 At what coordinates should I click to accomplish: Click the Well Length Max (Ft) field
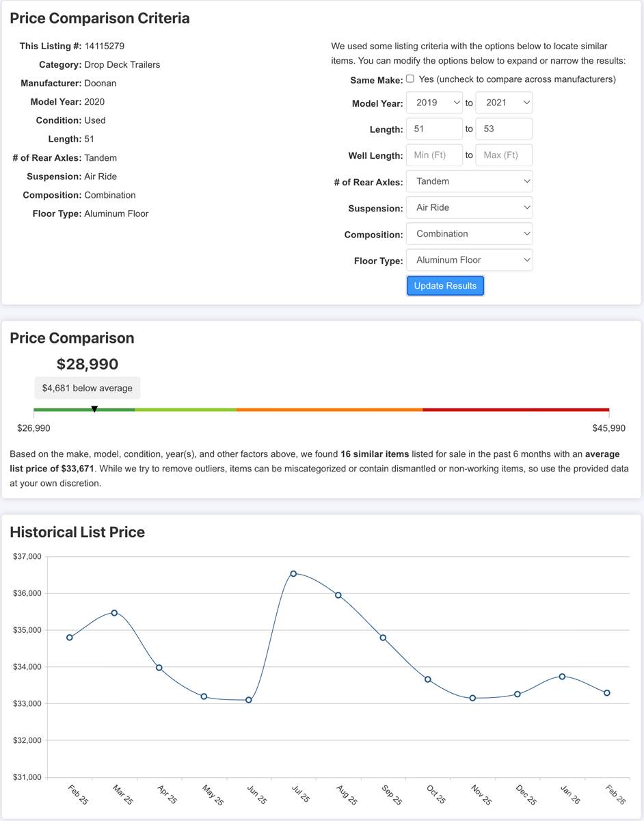click(x=504, y=155)
